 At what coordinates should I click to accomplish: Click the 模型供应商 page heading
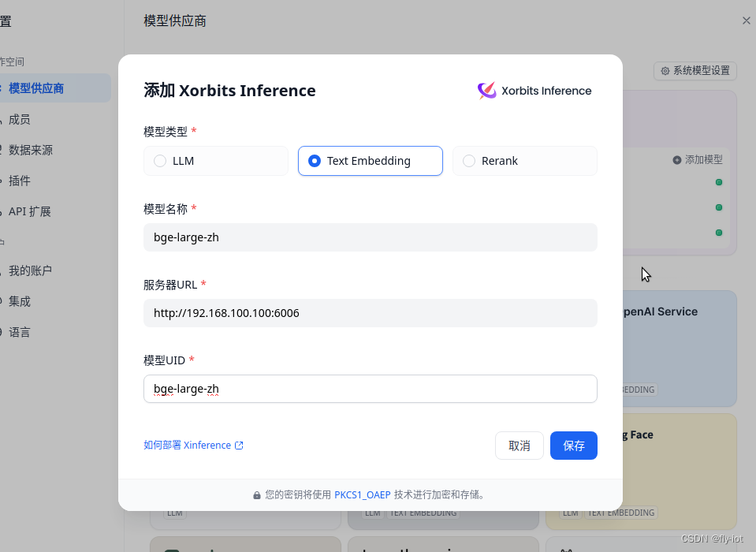175,21
